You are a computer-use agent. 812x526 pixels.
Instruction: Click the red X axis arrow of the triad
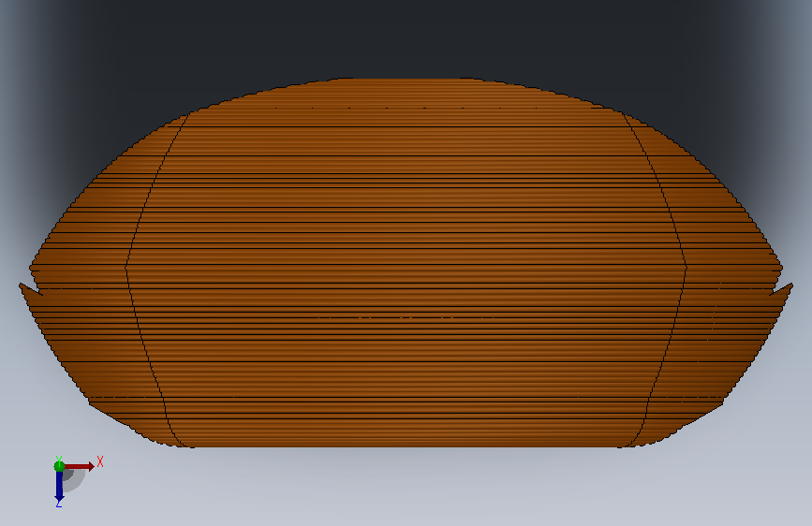80,466
